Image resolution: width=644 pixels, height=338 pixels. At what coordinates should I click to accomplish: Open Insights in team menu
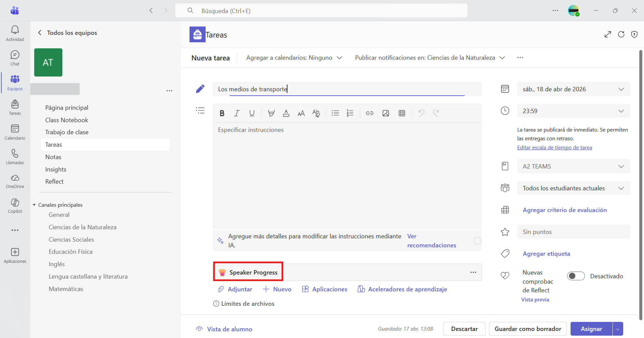pyautogui.click(x=56, y=170)
